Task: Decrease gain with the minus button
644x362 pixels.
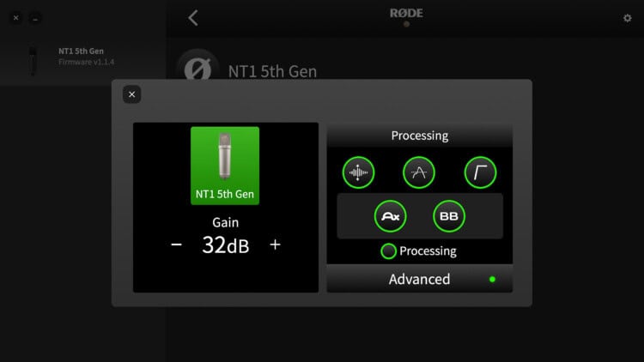Action: (176, 244)
